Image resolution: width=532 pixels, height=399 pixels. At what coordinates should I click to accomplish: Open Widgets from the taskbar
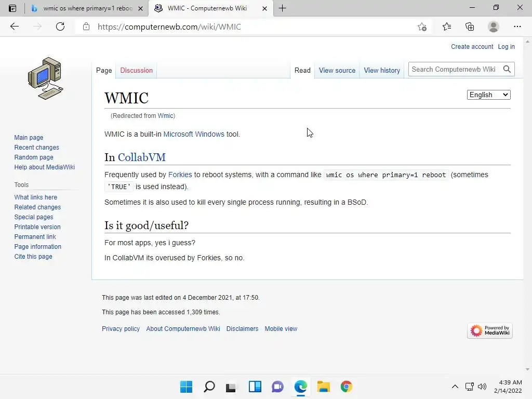pyautogui.click(x=255, y=387)
